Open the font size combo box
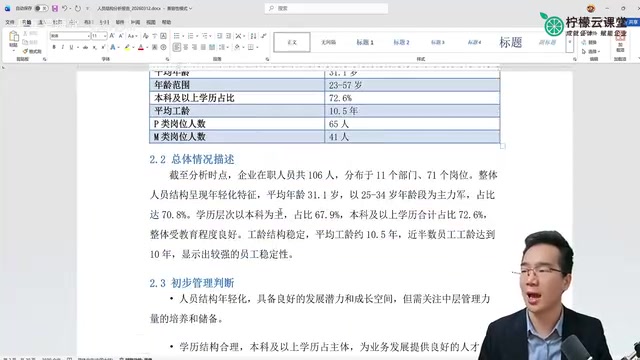Image resolution: width=640 pixels, height=360 pixels. (x=99, y=36)
